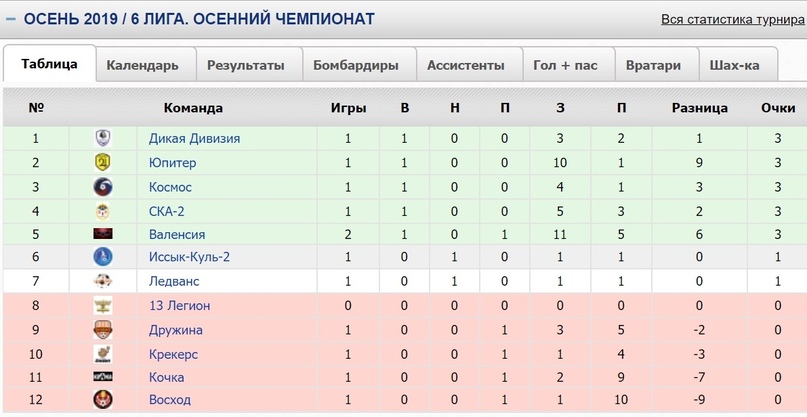
Task: Click the Валенсия team logo
Action: 103,234
